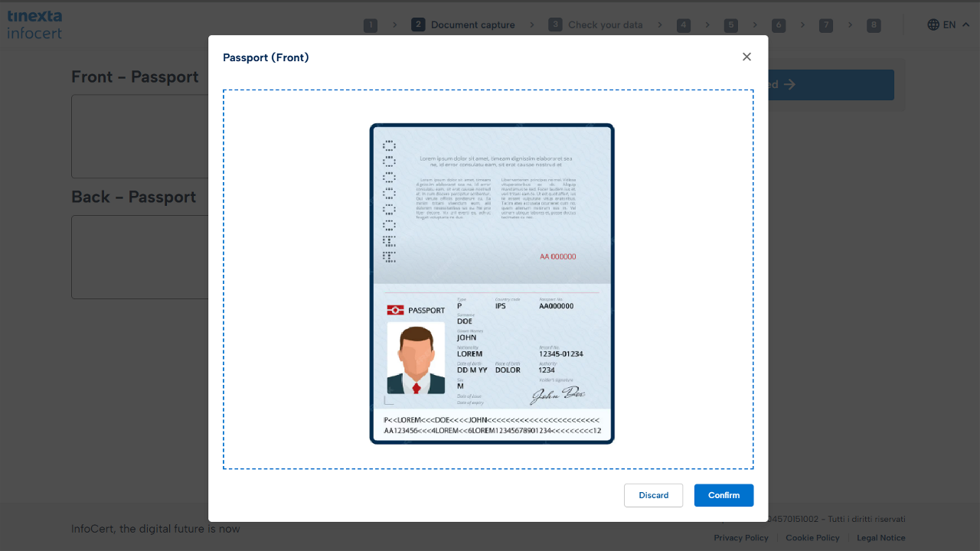Click the globe language icon
980x551 pixels.
pyautogui.click(x=933, y=24)
